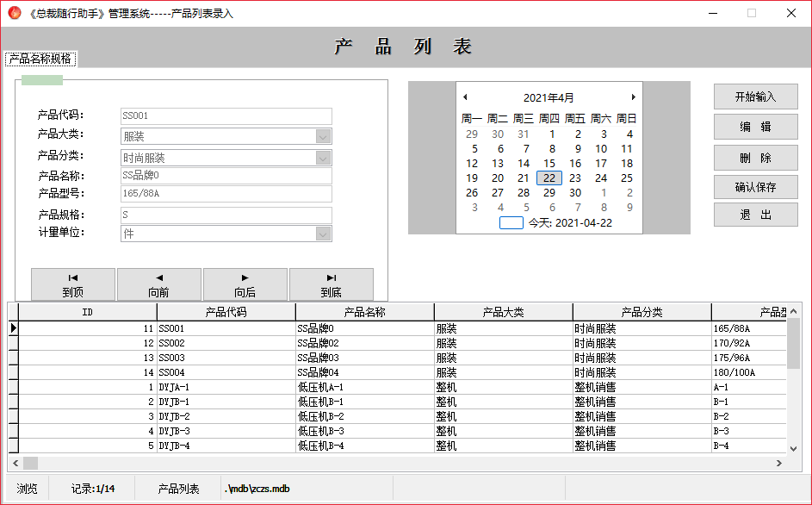Click the 编辑 button
This screenshot has width=812, height=505.
pos(755,127)
